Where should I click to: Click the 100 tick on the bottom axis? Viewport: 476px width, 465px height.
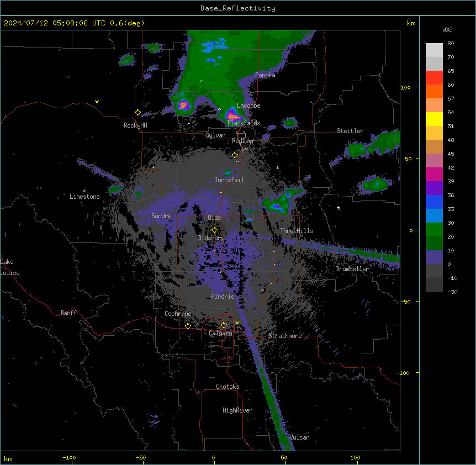tap(355, 457)
